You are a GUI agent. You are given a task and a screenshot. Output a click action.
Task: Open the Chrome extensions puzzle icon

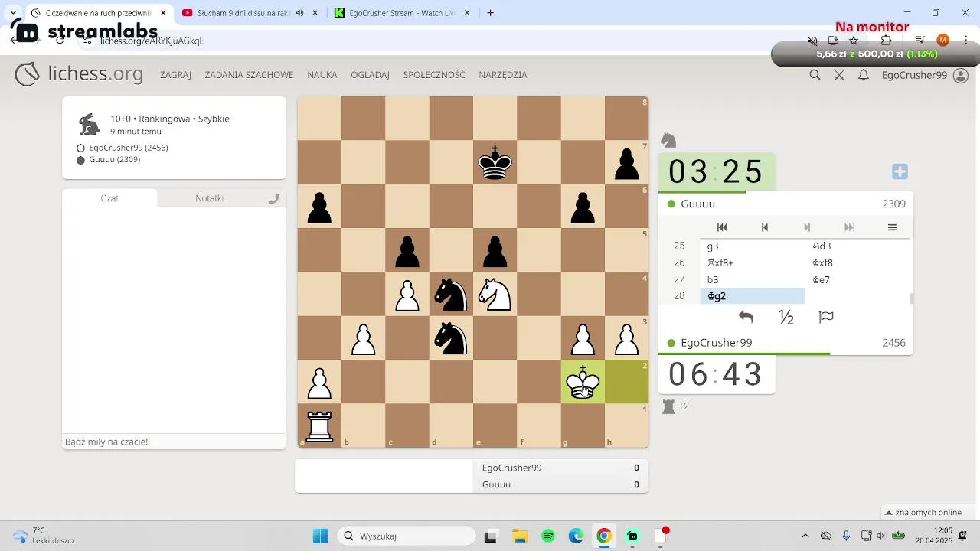pyautogui.click(x=886, y=41)
